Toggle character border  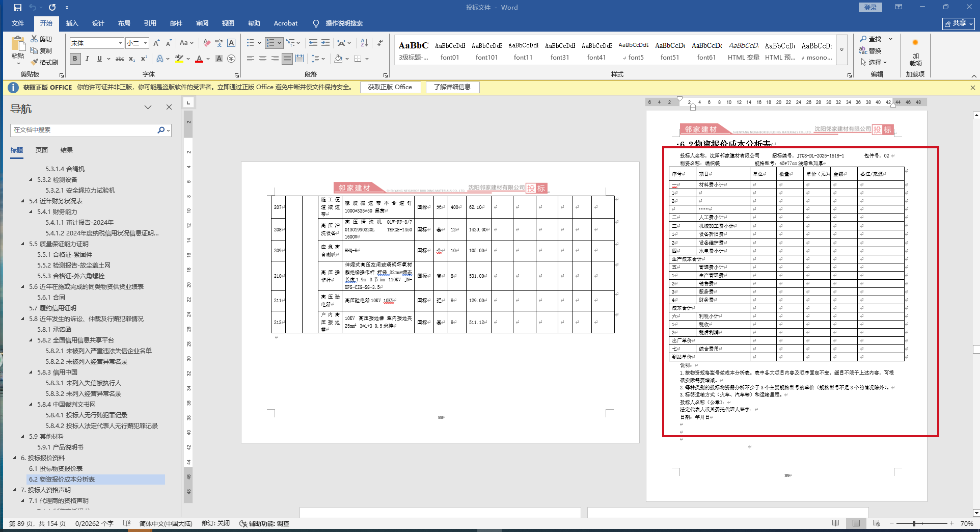231,43
